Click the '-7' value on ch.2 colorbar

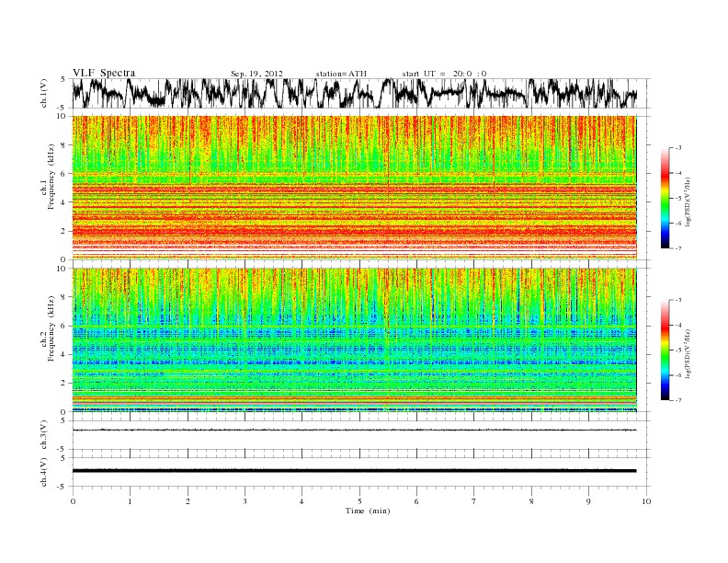pyautogui.click(x=678, y=400)
